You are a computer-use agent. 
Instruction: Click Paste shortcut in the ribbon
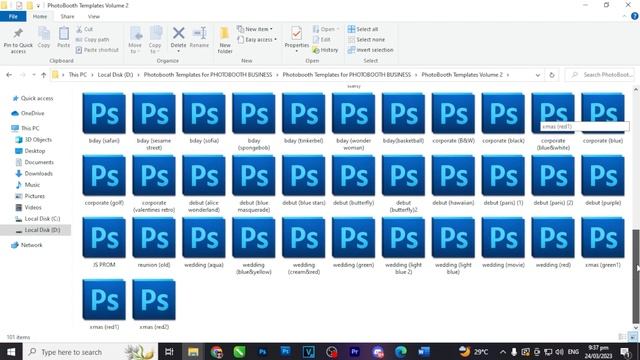(97, 50)
